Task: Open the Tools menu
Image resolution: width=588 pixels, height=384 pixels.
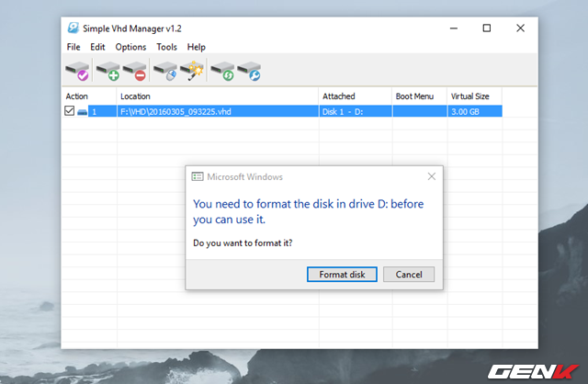Action: point(166,47)
